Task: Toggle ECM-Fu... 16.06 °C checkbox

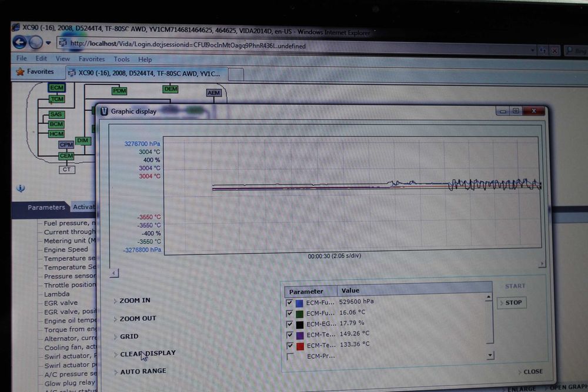Action: click(289, 313)
